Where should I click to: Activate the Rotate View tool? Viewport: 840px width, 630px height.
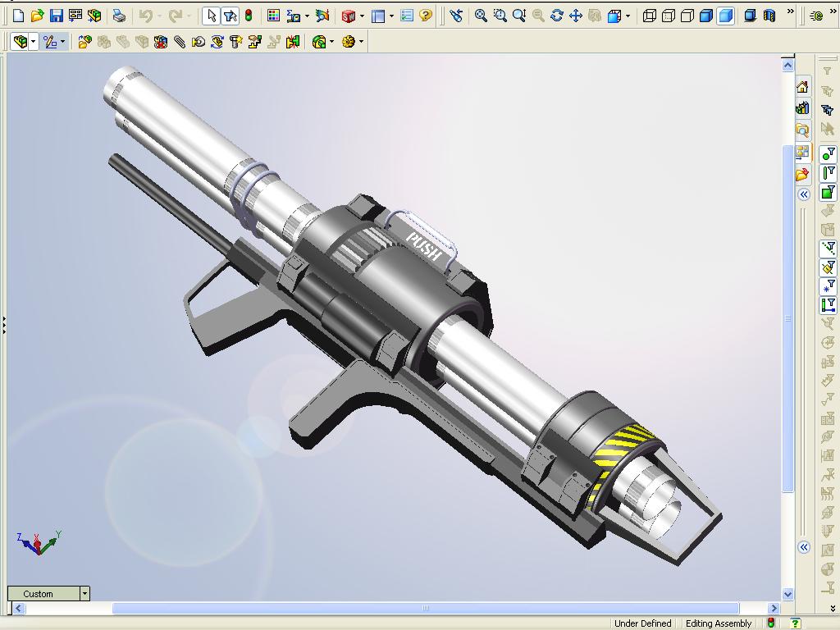(x=557, y=16)
